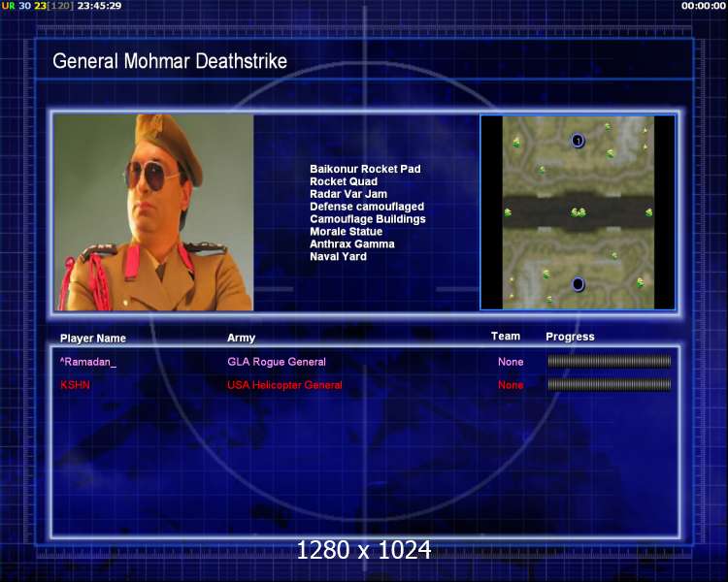This screenshot has height=582, width=728.
Task: Click the 00:00:00 timer display
Action: tap(704, 6)
